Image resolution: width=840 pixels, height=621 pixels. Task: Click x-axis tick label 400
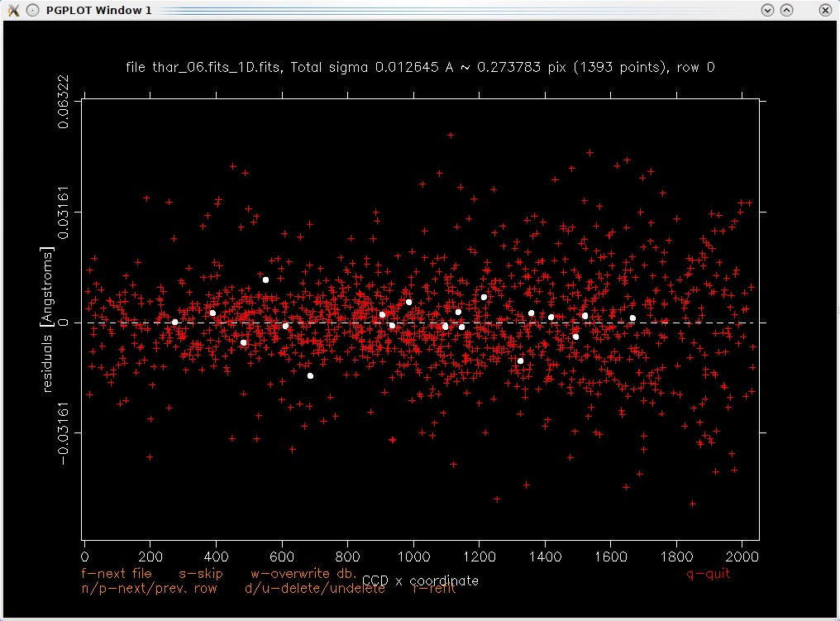216,557
